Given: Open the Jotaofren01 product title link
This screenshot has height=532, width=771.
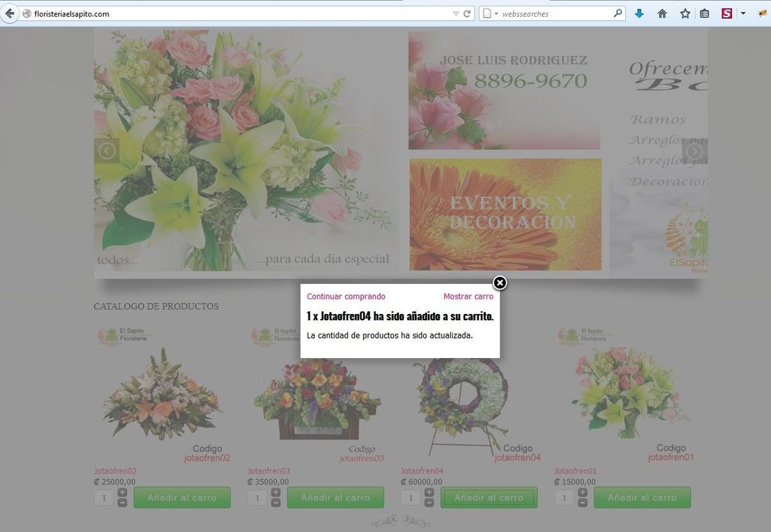Looking at the screenshot, I should 575,471.
